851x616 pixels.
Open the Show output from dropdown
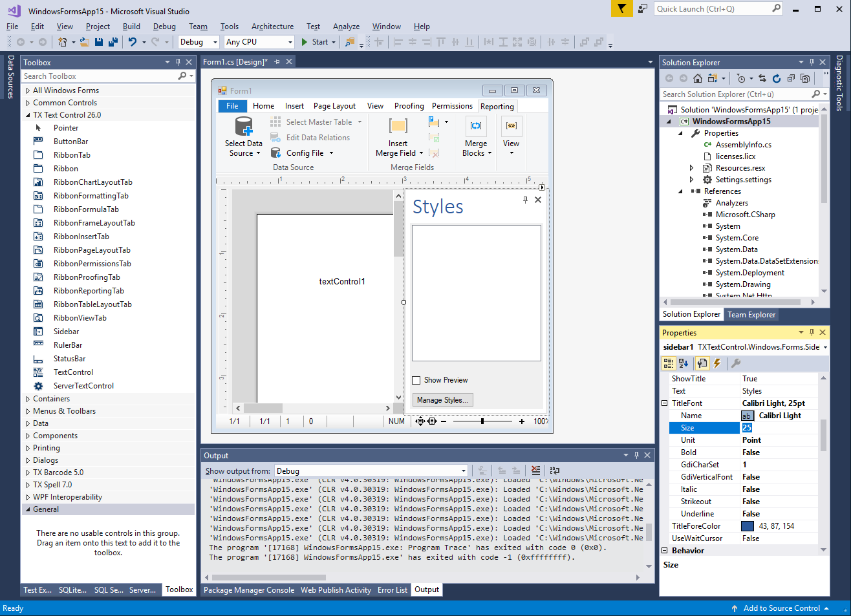(x=371, y=471)
